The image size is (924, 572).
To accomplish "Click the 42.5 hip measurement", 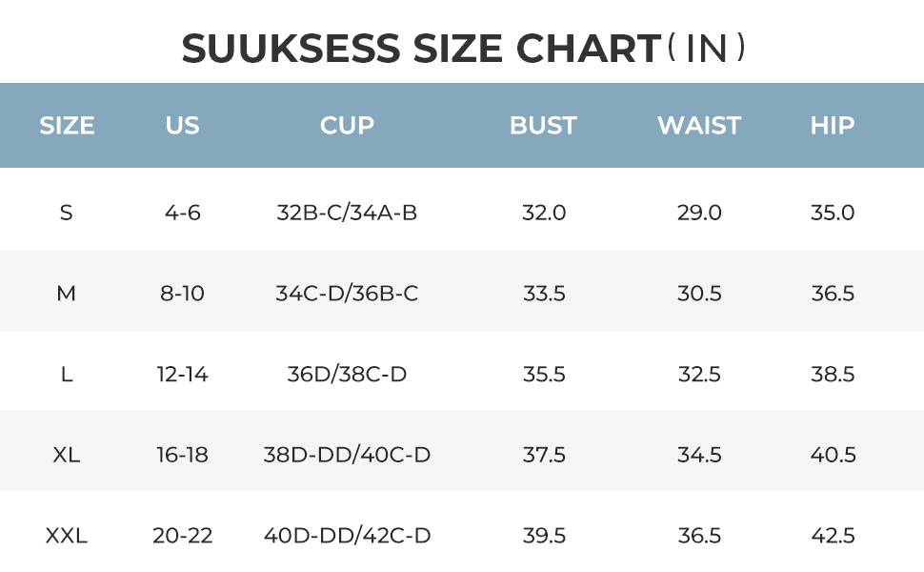I will click(x=833, y=536).
